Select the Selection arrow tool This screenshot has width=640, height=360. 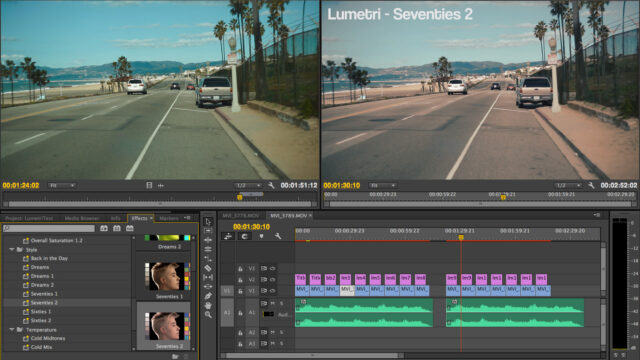[208, 222]
